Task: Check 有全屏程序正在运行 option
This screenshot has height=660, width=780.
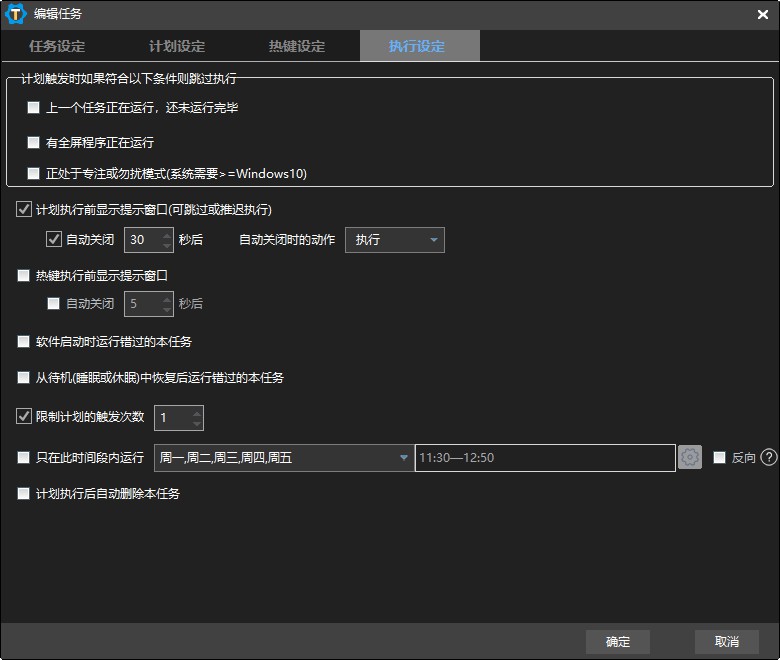Action: pyautogui.click(x=33, y=143)
